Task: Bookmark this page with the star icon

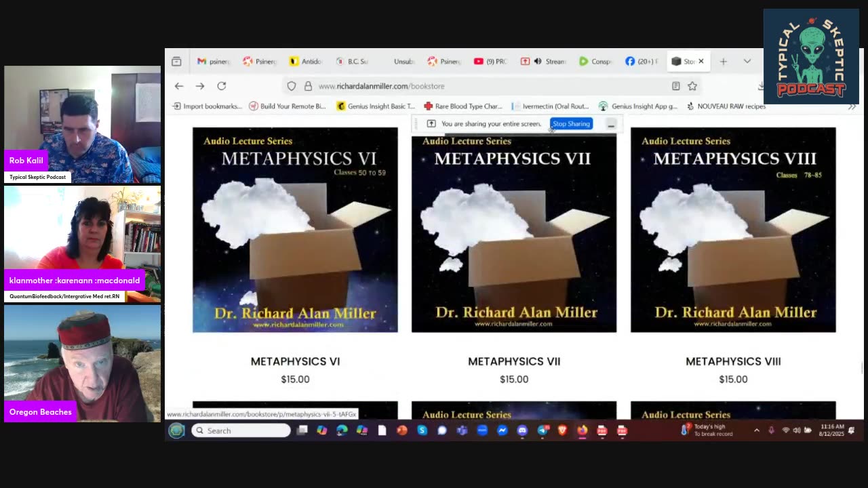Action: click(x=692, y=86)
